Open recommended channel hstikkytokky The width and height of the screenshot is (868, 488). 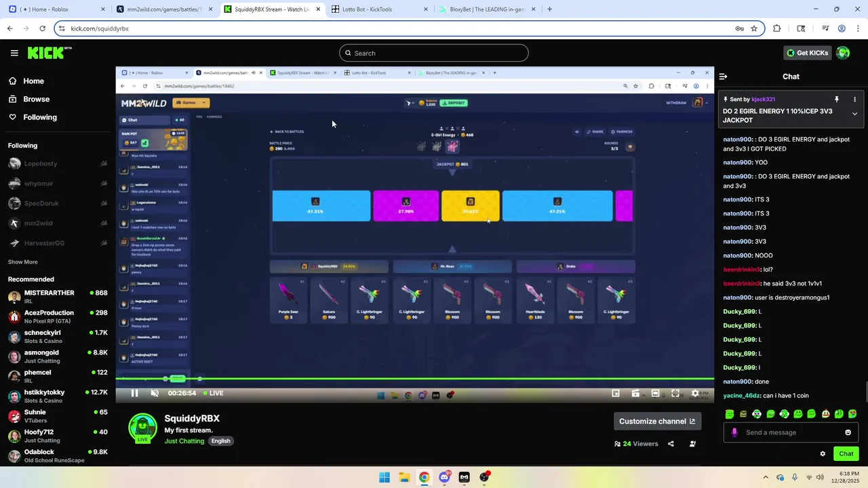(58, 396)
